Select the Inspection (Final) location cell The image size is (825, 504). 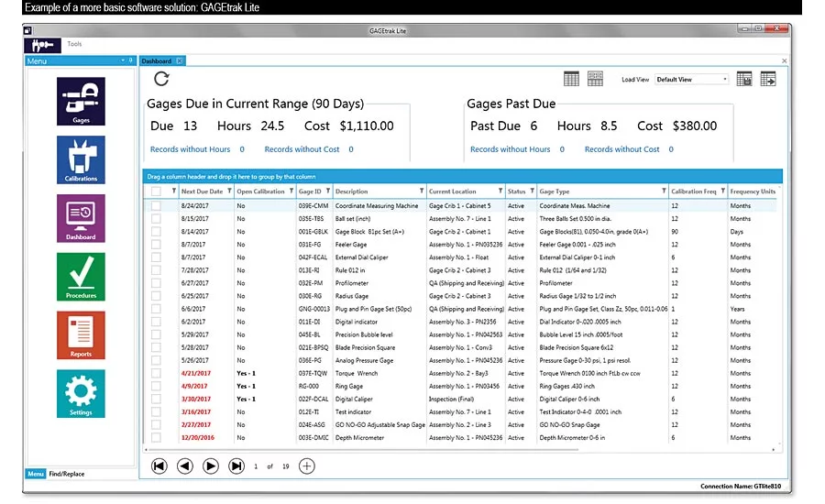click(451, 400)
